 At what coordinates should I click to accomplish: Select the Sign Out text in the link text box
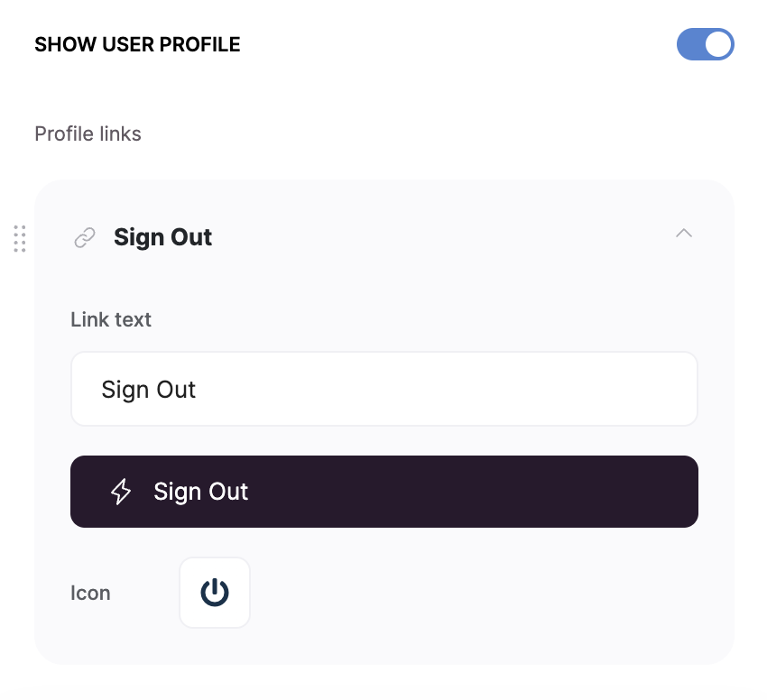148,389
